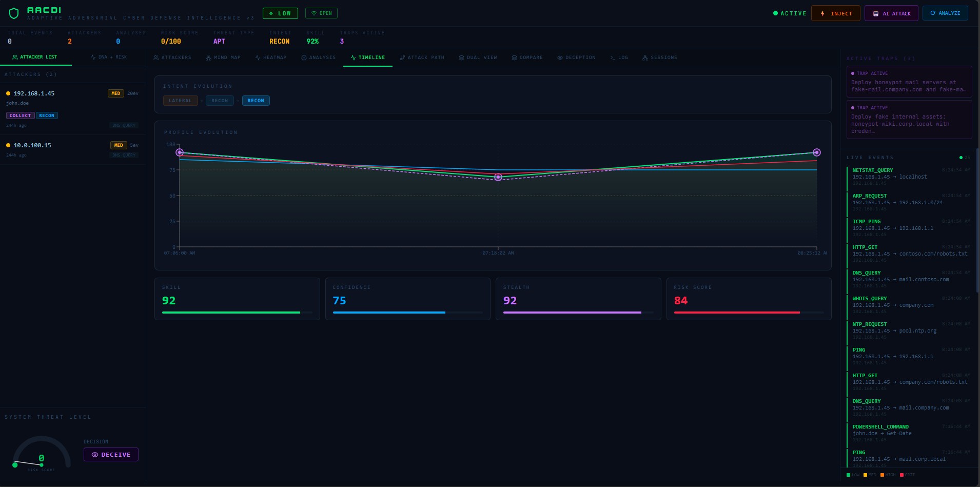Select attacker 10.0.100.15 in the list
Image resolution: width=980 pixels, height=487 pixels.
pos(72,149)
